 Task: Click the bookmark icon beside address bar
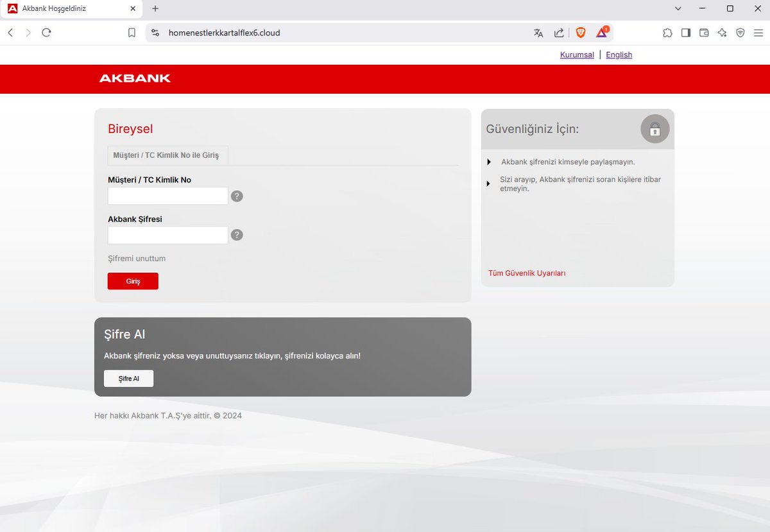point(132,33)
